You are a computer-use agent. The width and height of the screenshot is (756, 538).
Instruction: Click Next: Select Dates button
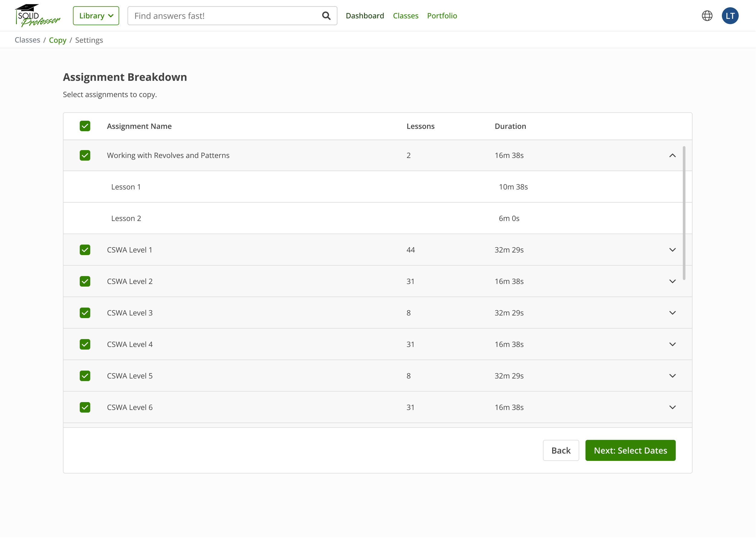pos(630,450)
